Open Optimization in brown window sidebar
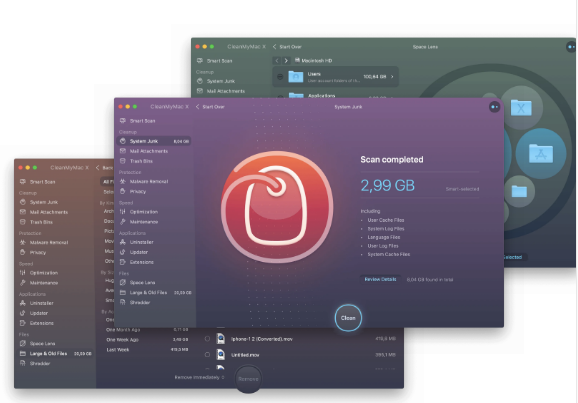The image size is (578, 403). click(39, 272)
